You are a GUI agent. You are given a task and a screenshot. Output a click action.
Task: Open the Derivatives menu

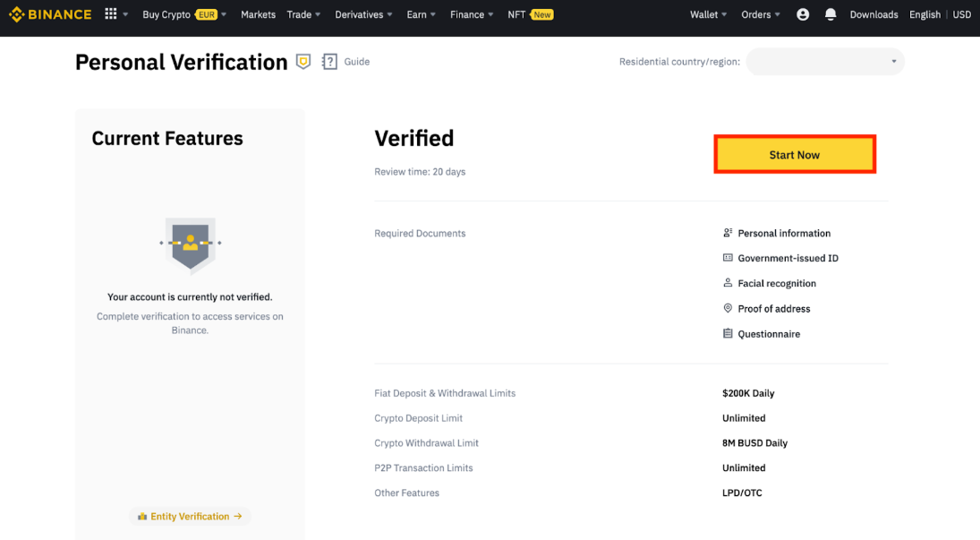point(362,14)
